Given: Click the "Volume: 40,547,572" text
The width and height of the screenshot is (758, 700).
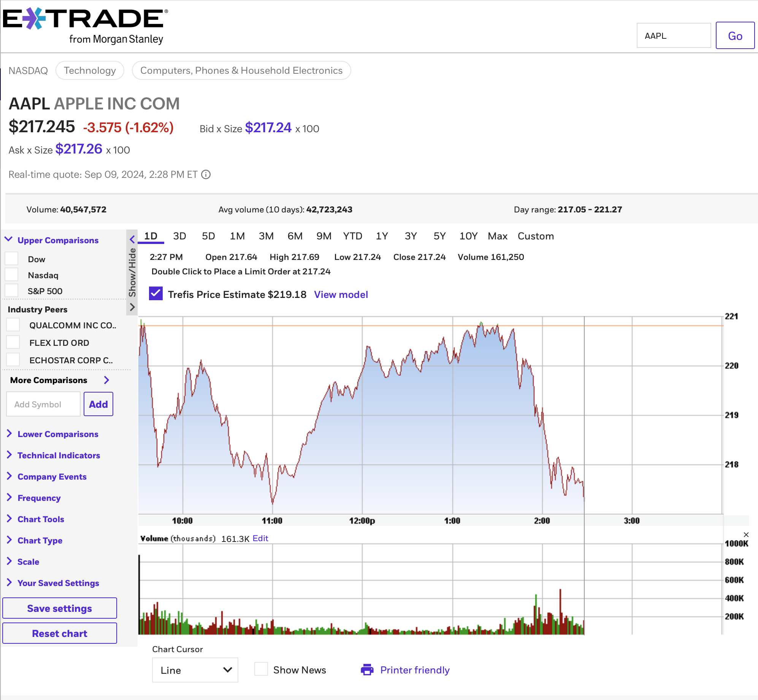Looking at the screenshot, I should point(67,209).
